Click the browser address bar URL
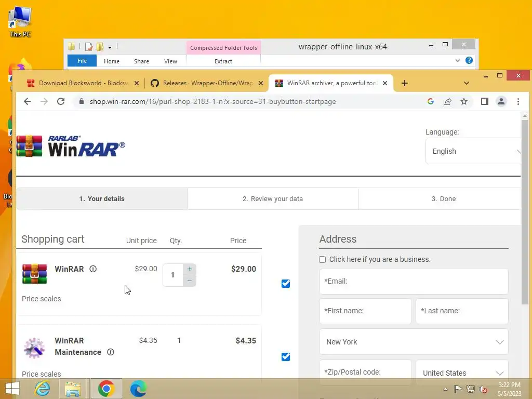This screenshot has width=532, height=399. (x=212, y=101)
